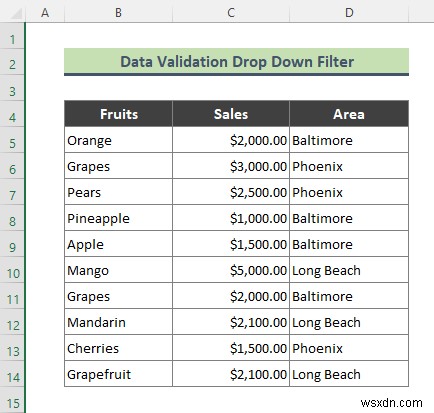Select the Phoenix cell in Pears row

(x=349, y=192)
